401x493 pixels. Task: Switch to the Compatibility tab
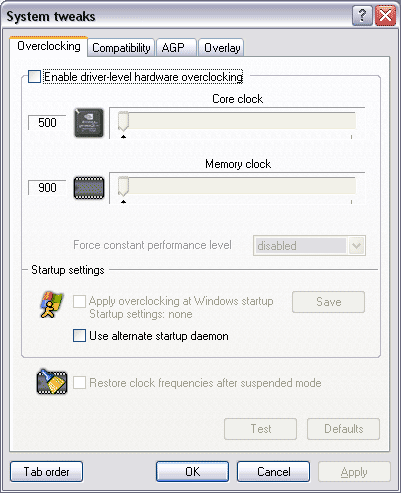[x=121, y=48]
